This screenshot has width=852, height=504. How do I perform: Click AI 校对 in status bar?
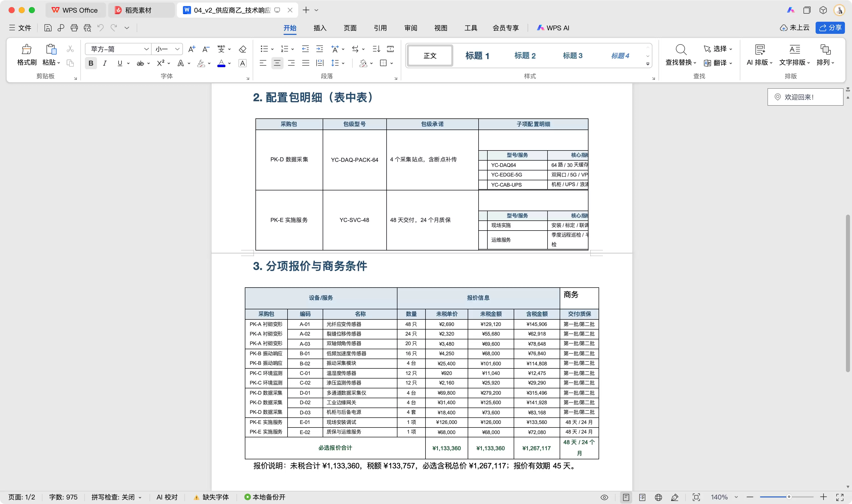167,497
